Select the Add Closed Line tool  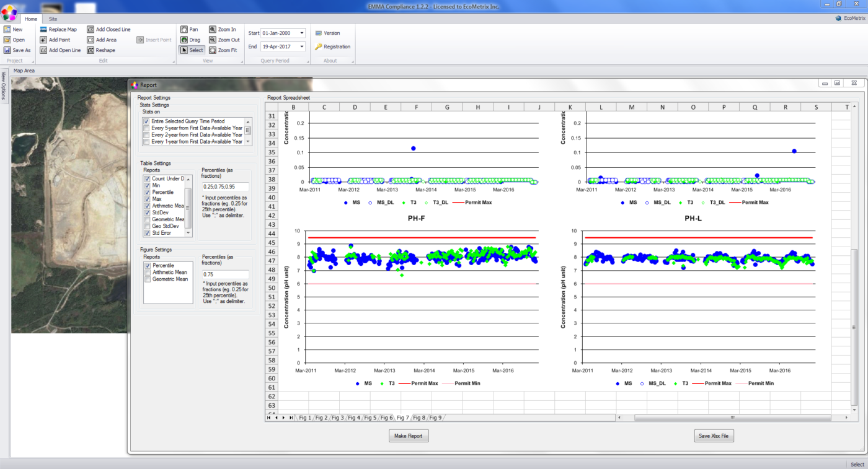[x=108, y=29]
